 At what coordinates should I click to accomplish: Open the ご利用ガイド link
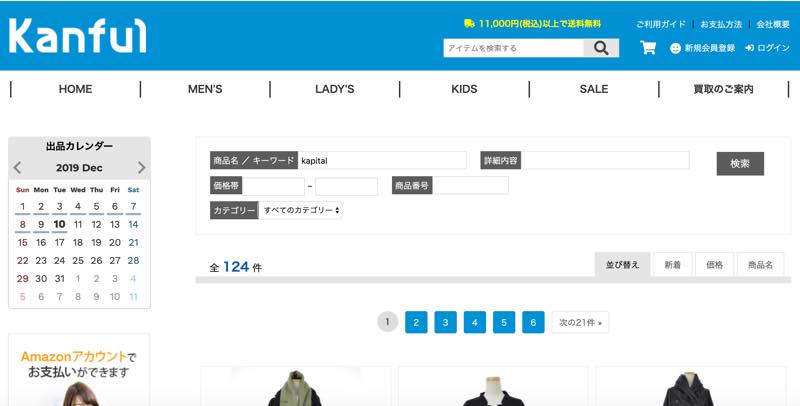(661, 24)
